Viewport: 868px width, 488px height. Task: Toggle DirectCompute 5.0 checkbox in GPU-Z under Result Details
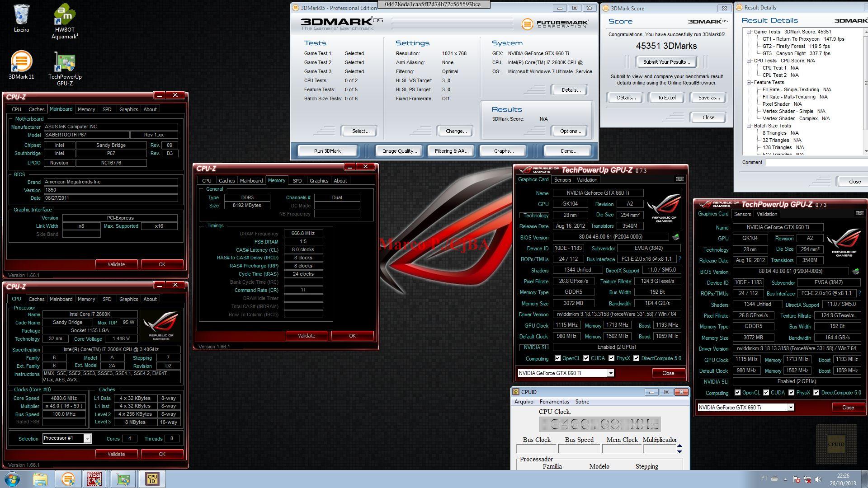tap(816, 393)
